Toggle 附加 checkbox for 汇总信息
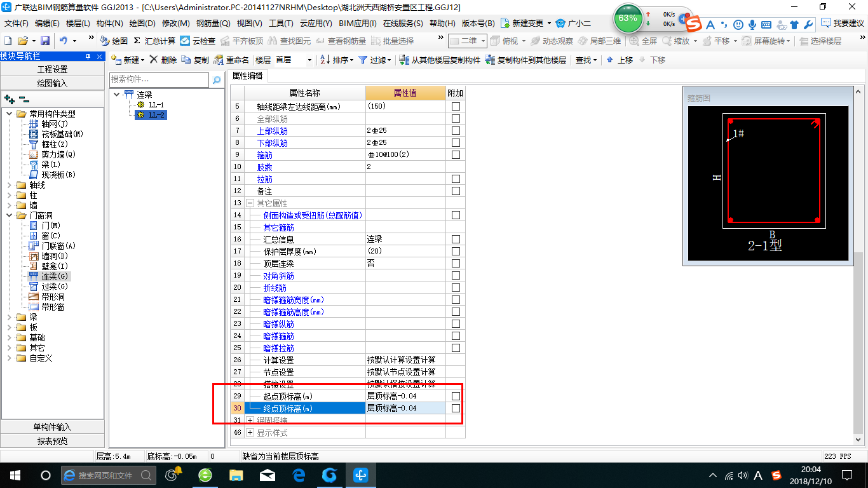The image size is (868, 488). 456,240
